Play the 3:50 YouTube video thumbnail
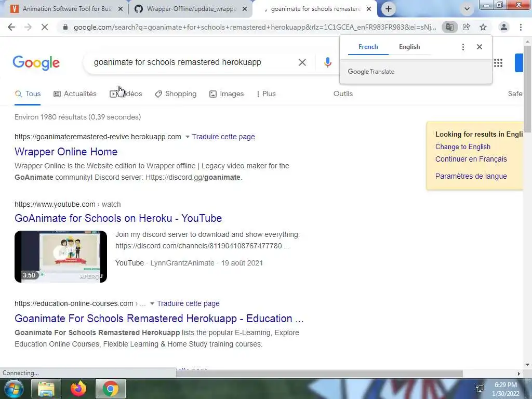 [x=61, y=257]
